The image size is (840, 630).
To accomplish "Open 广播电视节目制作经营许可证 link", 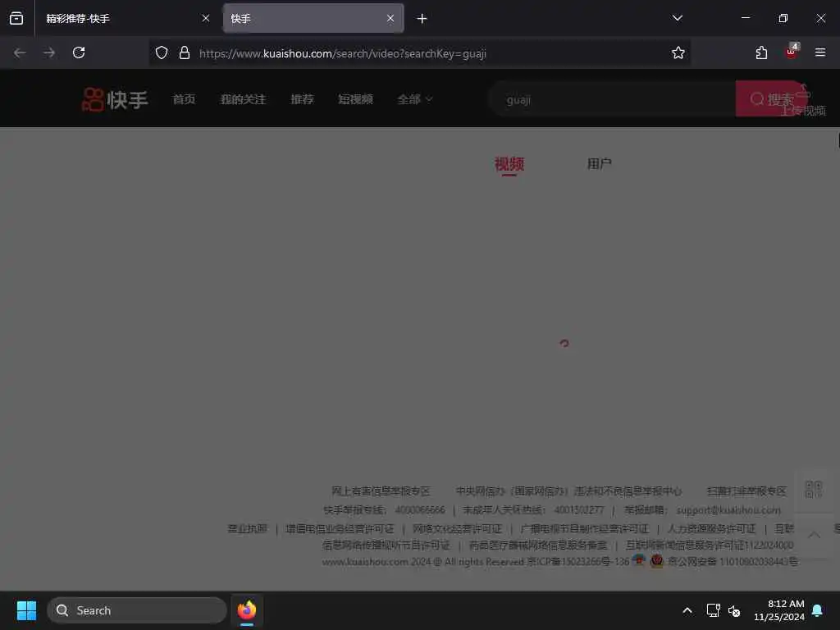I will click(584, 529).
